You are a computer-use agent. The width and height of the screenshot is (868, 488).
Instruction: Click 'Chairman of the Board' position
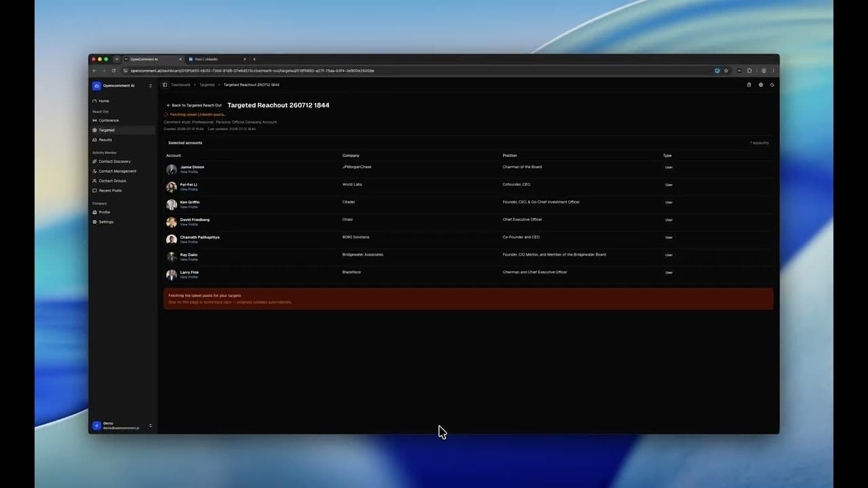pyautogui.click(x=522, y=167)
